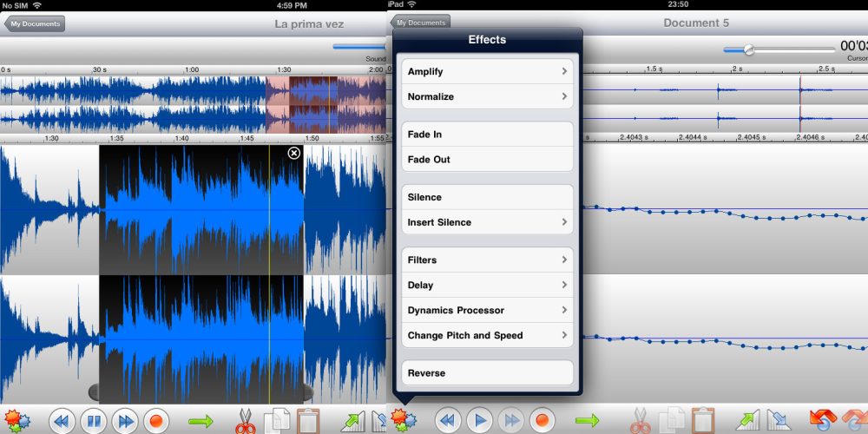Expand the Amplify effect options
This screenshot has height=434, width=868.
(486, 71)
